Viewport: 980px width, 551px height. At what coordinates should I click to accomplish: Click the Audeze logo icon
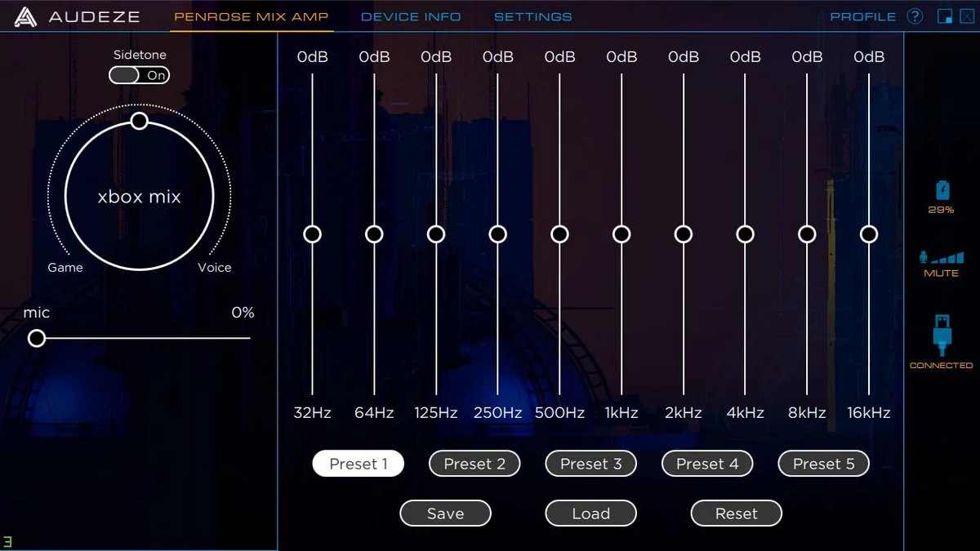(x=25, y=16)
